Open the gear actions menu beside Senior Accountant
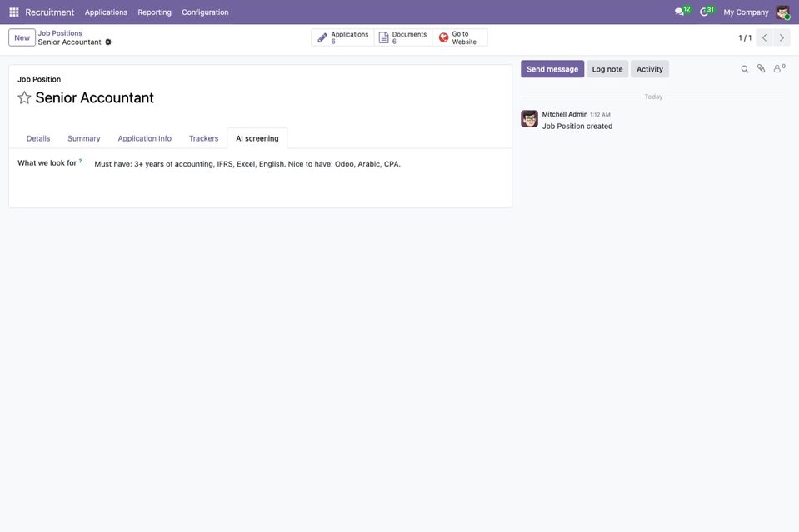Viewport: 799px width, 532px height. coord(108,42)
